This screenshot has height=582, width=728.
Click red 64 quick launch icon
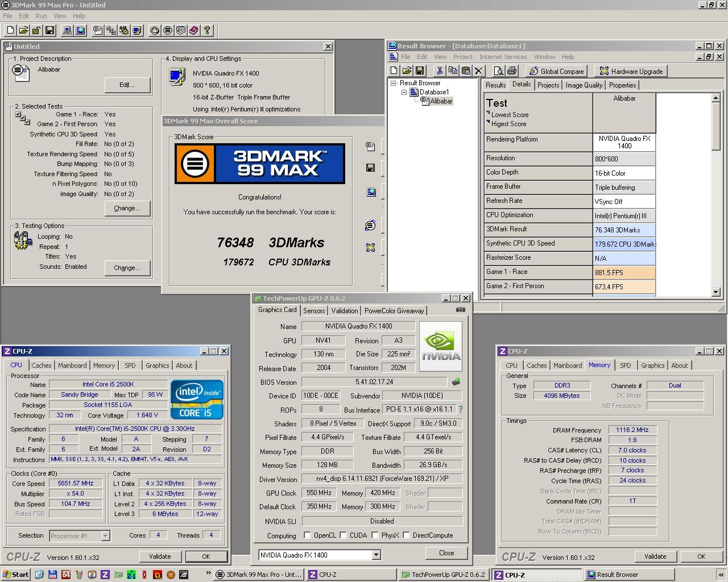[66, 575]
